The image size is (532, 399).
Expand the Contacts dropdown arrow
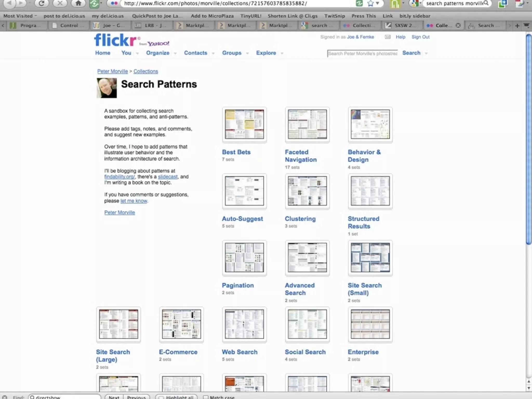(213, 53)
